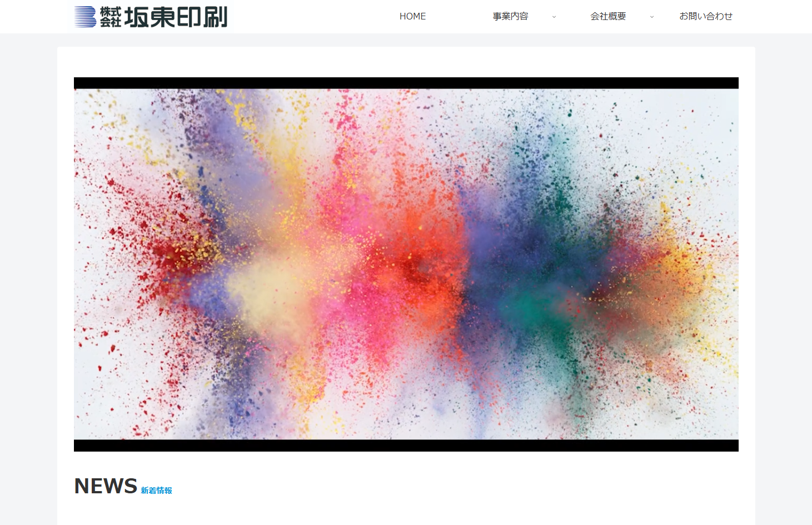Click the blue 新着情報 label

coord(156,491)
